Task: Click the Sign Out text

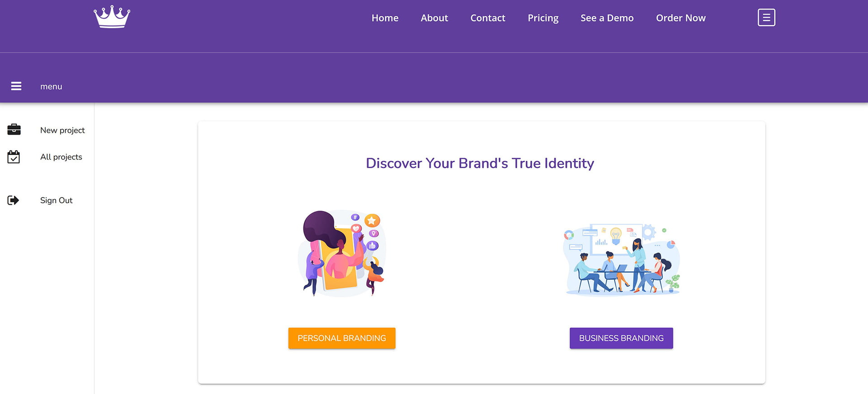Action: 56,200
